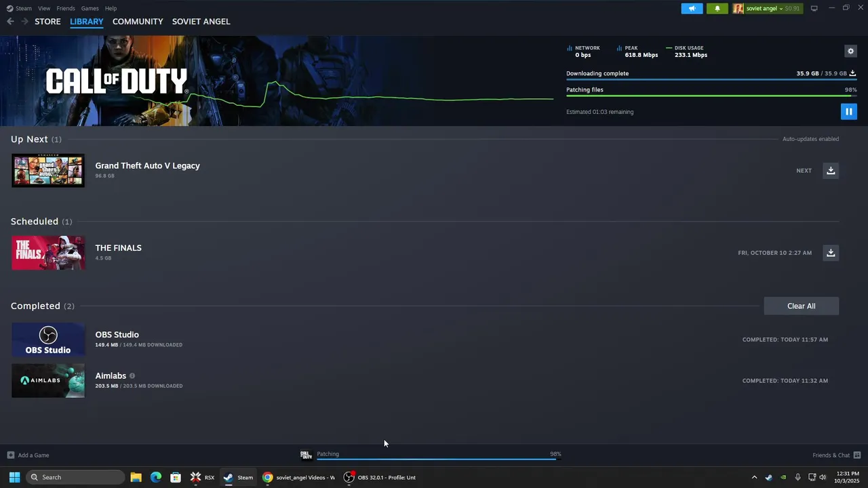This screenshot has width=868, height=488.
Task: Click the DISK USAGE 233.1 Mbps stat
Action: pos(687,52)
